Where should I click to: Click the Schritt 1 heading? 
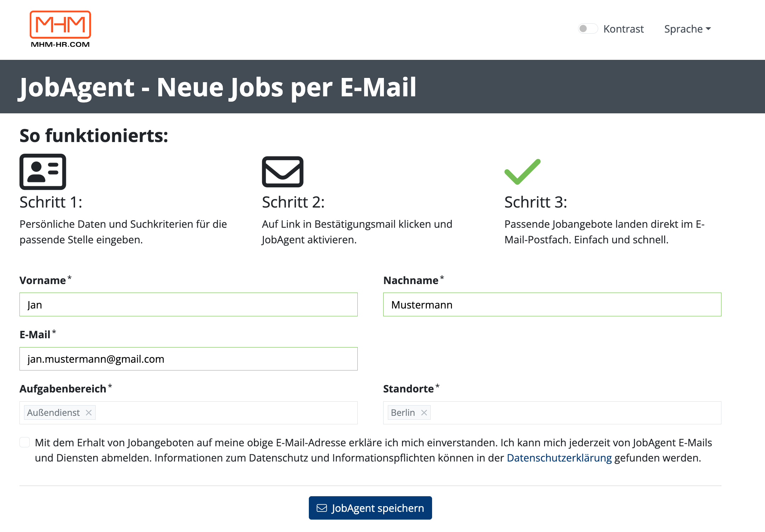coord(51,202)
